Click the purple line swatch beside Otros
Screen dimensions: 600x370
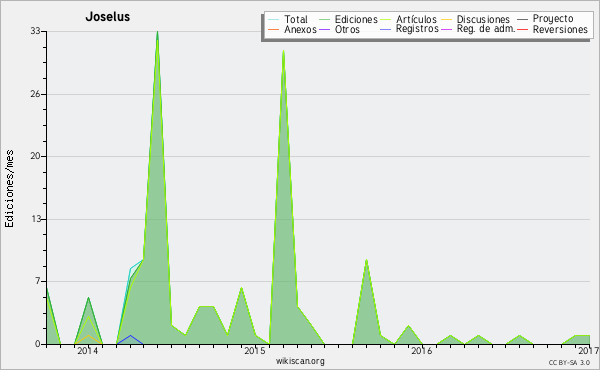(x=324, y=29)
